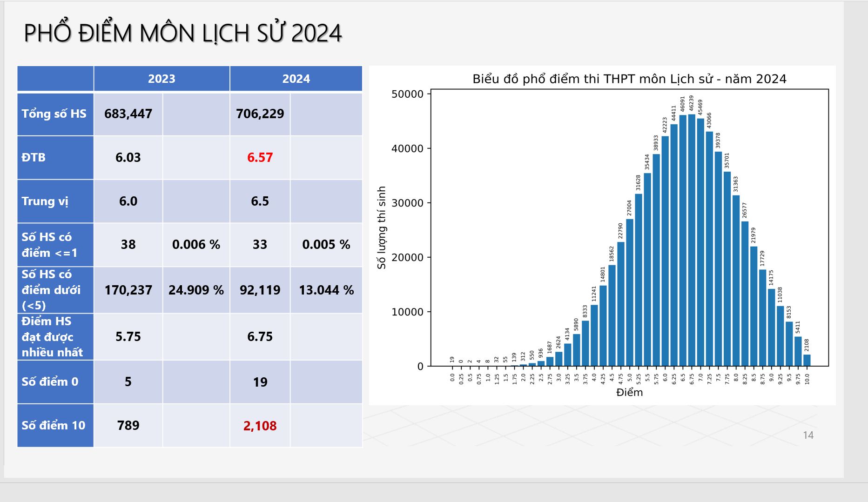The height and width of the screenshot is (502, 868).
Task: Select the 2024 column header
Action: [296, 79]
